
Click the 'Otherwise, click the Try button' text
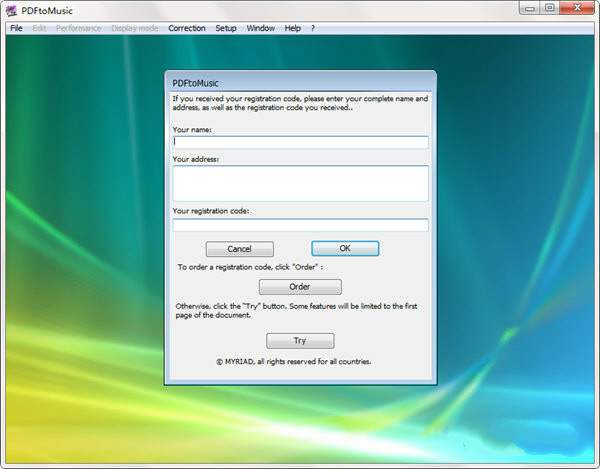tap(296, 311)
